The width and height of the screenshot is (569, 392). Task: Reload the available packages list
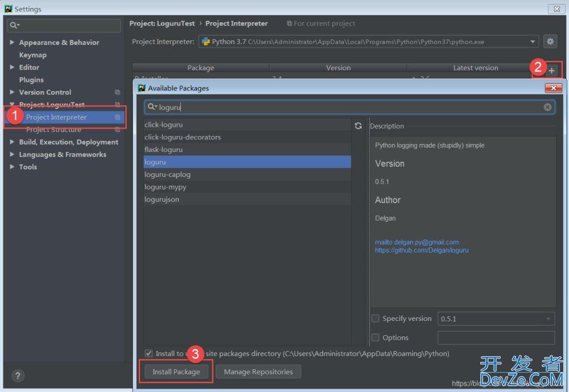358,126
